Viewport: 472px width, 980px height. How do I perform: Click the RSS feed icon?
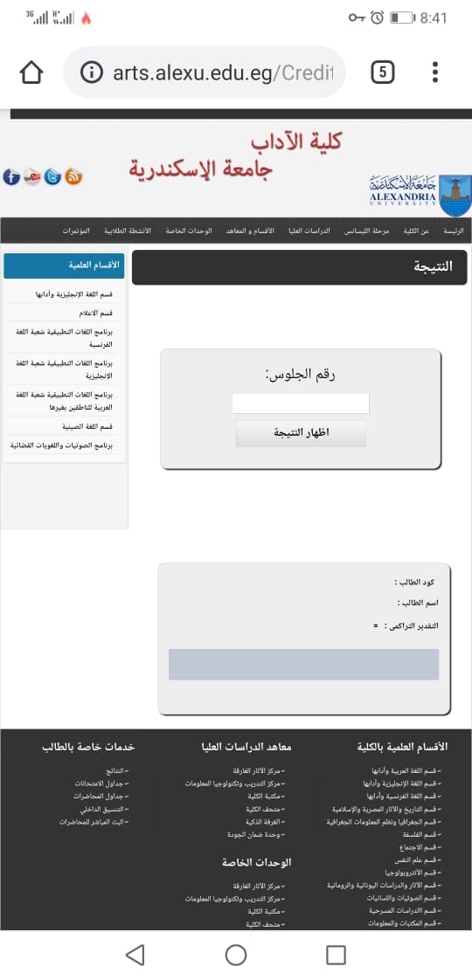pos(73,177)
